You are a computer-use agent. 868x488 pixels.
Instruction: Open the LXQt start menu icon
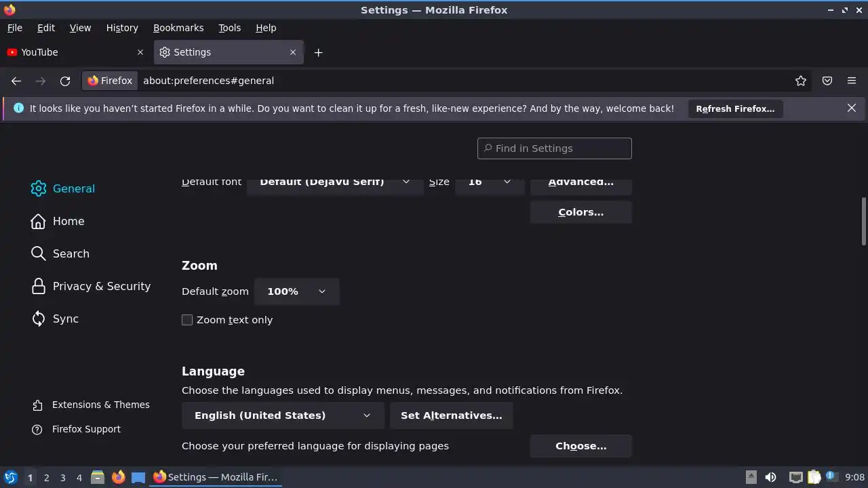[x=10, y=477]
